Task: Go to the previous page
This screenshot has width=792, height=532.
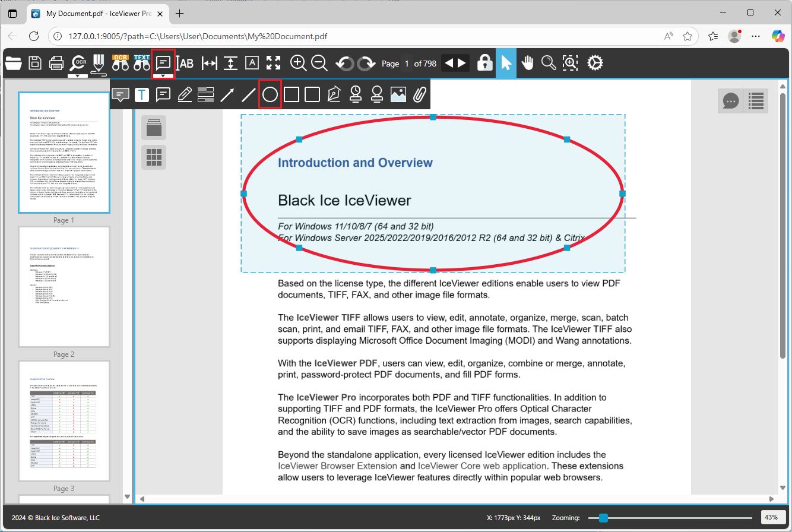Action: (449, 64)
